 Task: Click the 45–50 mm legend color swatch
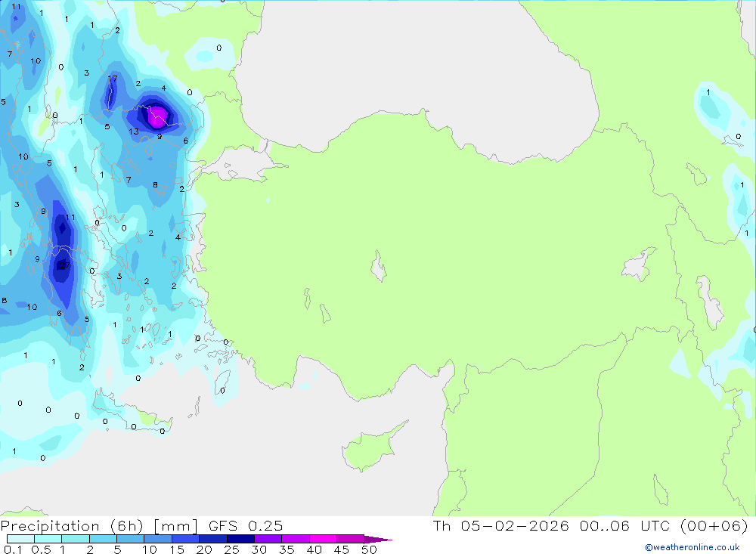[351, 539]
